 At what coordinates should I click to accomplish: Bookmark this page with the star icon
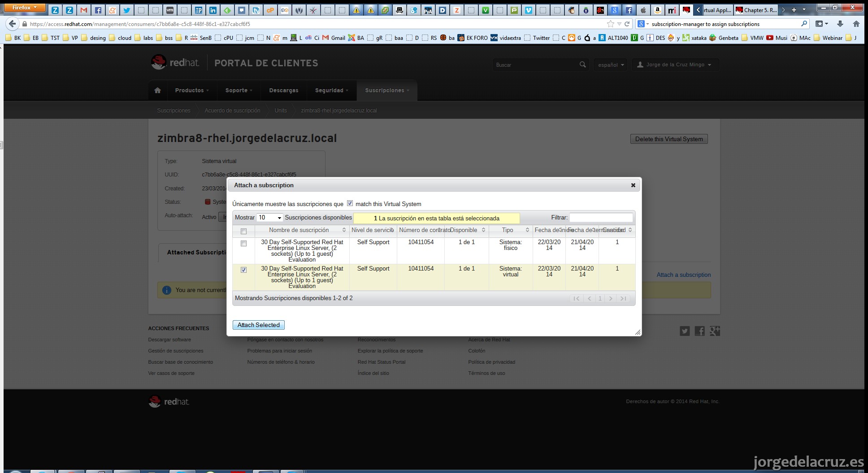pyautogui.click(x=610, y=24)
